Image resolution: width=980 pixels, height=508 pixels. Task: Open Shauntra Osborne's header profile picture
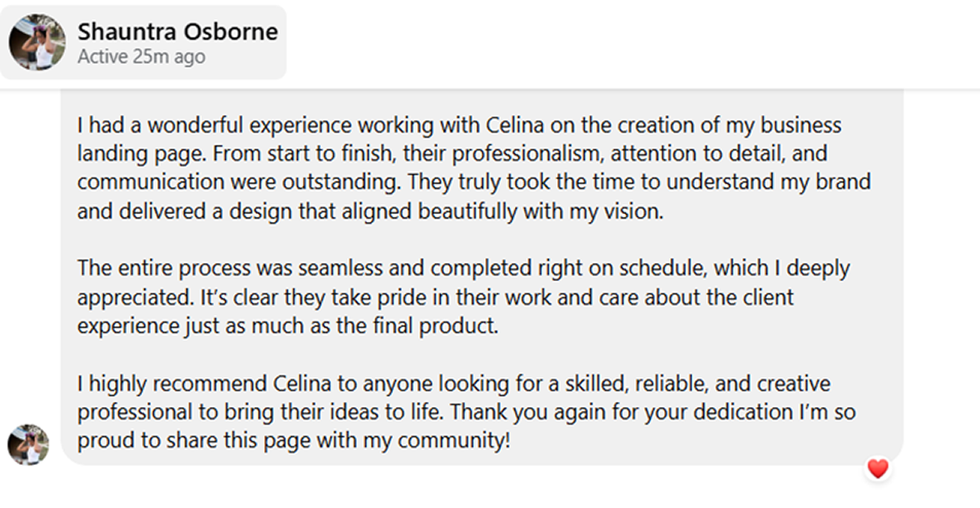point(37,42)
